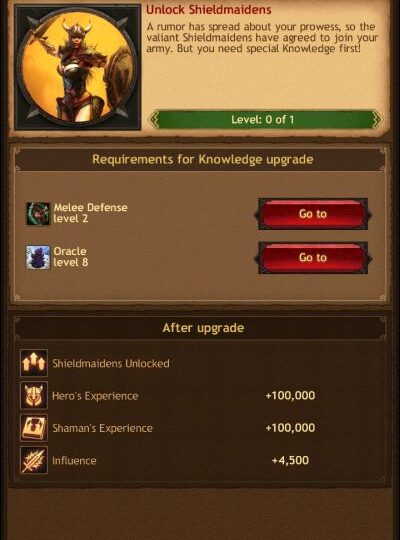Click the Shieldmaidens description text

pos(262,38)
